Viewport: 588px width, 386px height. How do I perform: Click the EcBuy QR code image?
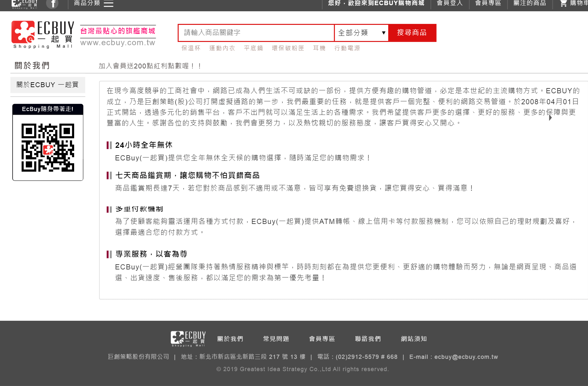coord(48,147)
